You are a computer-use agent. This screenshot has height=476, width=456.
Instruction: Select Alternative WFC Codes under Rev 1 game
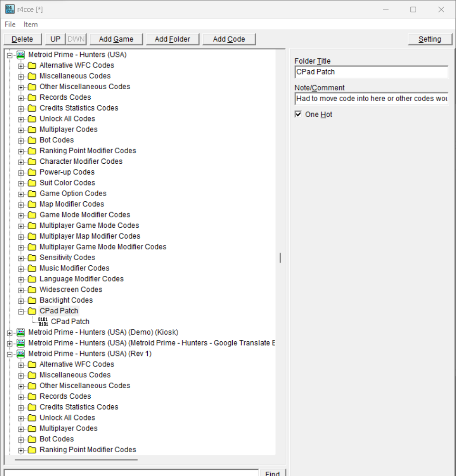77,364
